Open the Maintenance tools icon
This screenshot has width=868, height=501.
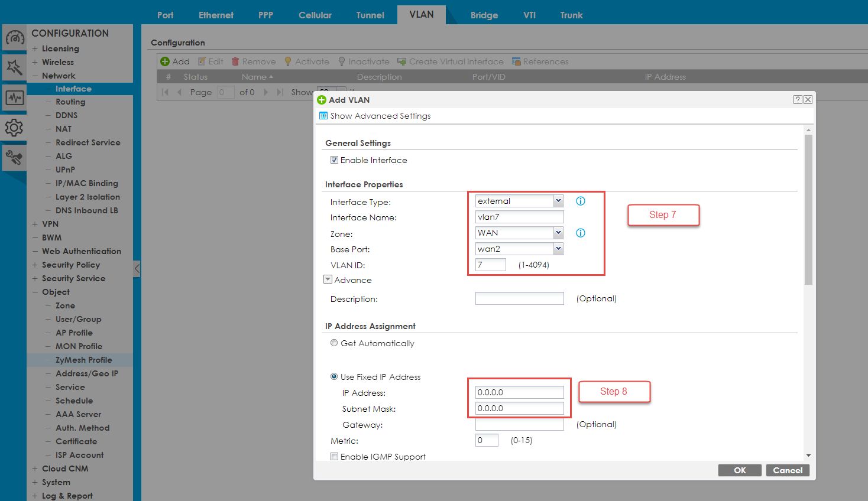pos(14,157)
